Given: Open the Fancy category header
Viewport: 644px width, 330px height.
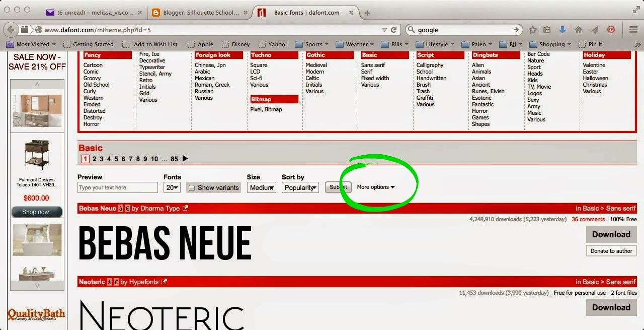Looking at the screenshot, I should coord(108,55).
